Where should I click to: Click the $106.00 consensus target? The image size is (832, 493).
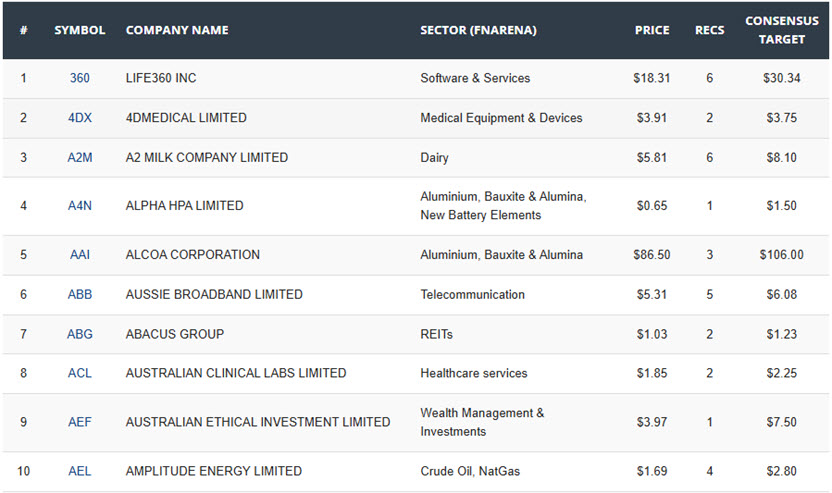pyautogui.click(x=782, y=255)
